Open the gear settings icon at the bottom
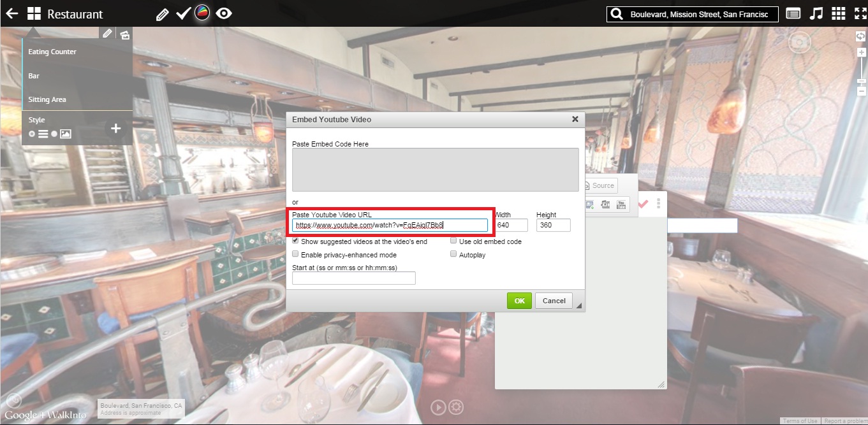 (455, 407)
